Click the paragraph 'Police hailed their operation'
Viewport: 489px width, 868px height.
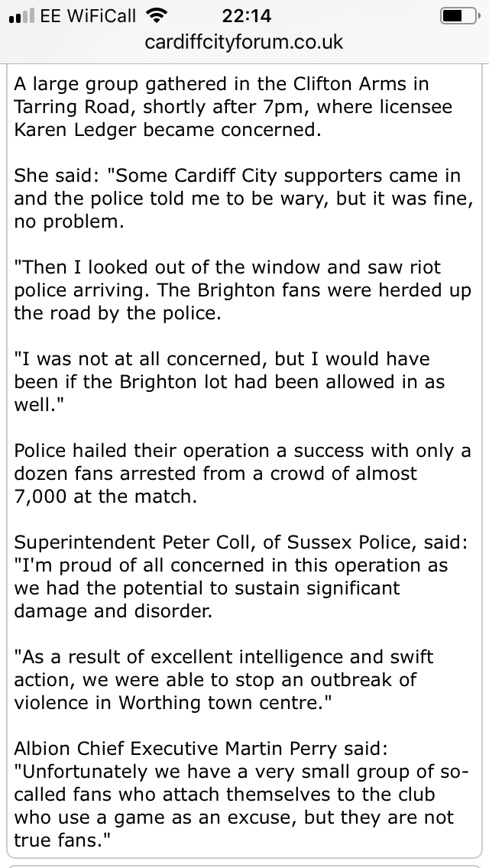tap(242, 473)
